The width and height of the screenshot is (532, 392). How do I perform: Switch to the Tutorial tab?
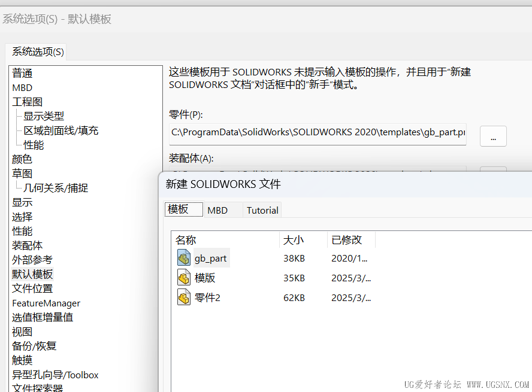(x=262, y=211)
